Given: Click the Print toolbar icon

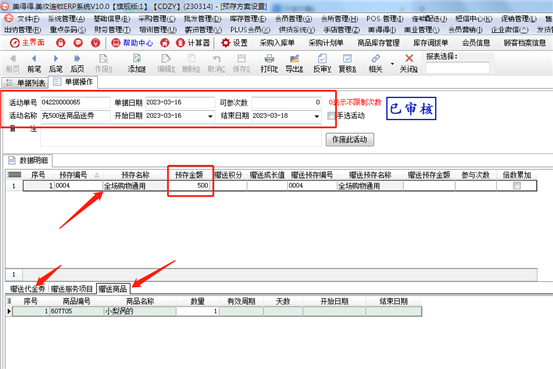Looking at the screenshot, I should click(269, 59).
